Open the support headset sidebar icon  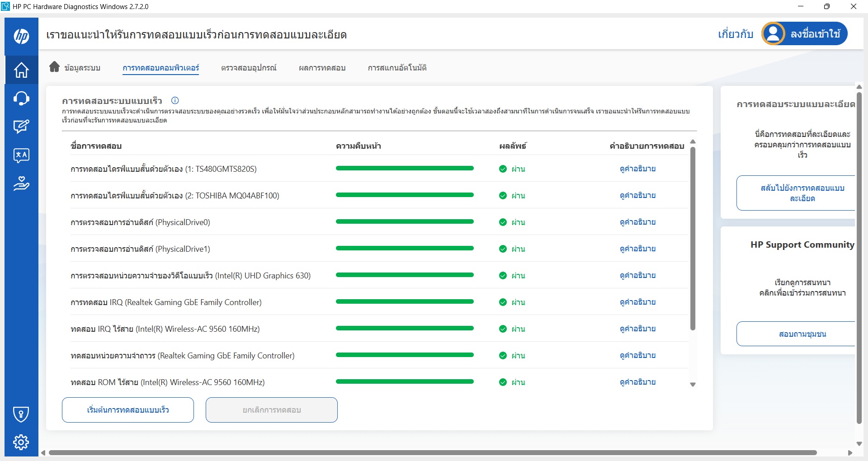click(x=21, y=98)
